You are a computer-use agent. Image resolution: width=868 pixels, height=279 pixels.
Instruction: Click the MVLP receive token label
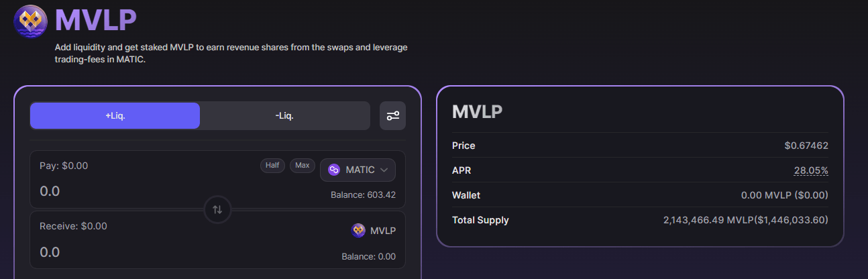coord(383,231)
